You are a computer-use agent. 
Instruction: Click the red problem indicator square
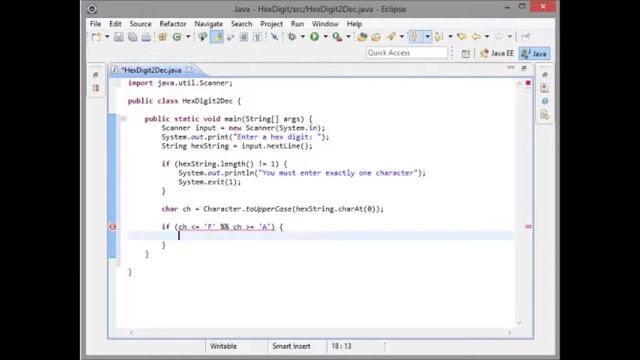coord(528,83)
